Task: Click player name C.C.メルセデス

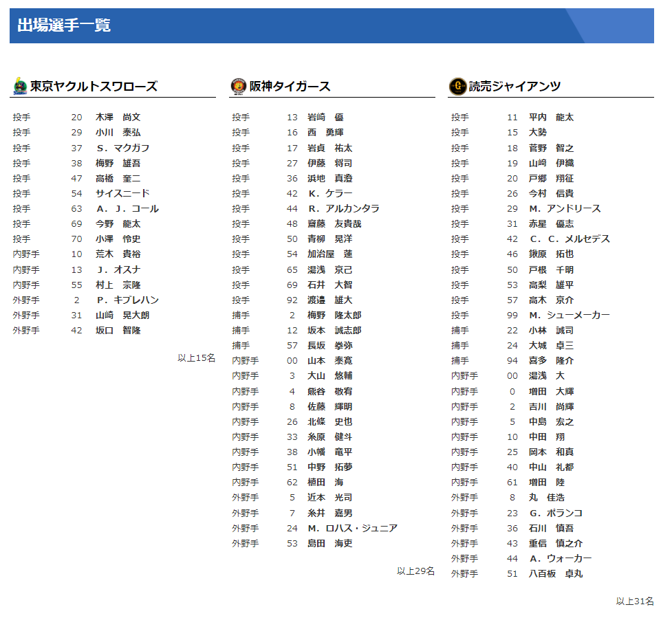Action: coord(570,239)
